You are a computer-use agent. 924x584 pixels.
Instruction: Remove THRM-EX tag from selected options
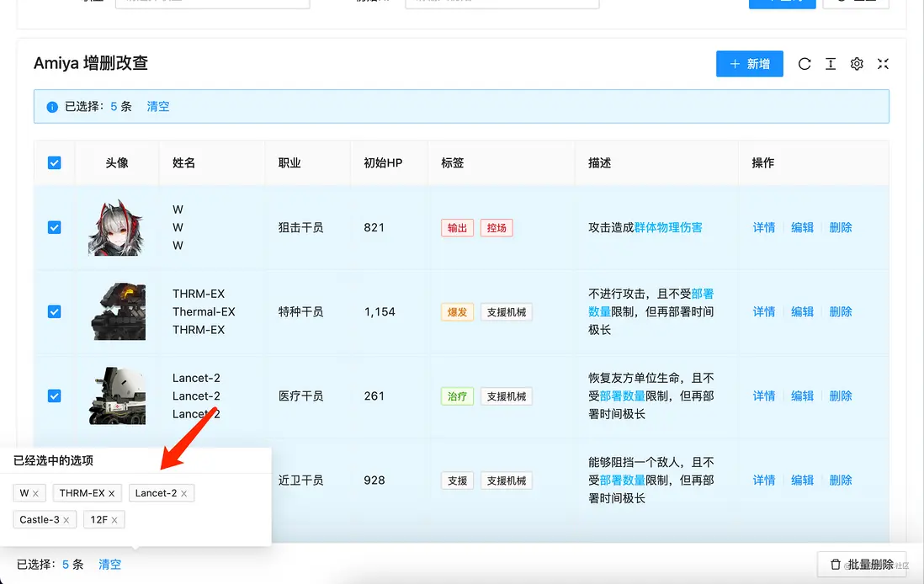(111, 494)
